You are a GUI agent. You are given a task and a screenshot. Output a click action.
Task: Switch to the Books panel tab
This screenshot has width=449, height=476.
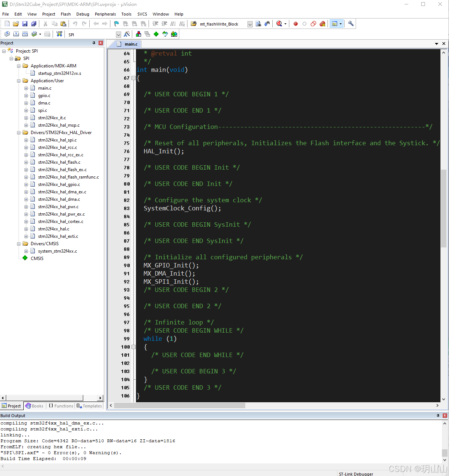pos(34,406)
